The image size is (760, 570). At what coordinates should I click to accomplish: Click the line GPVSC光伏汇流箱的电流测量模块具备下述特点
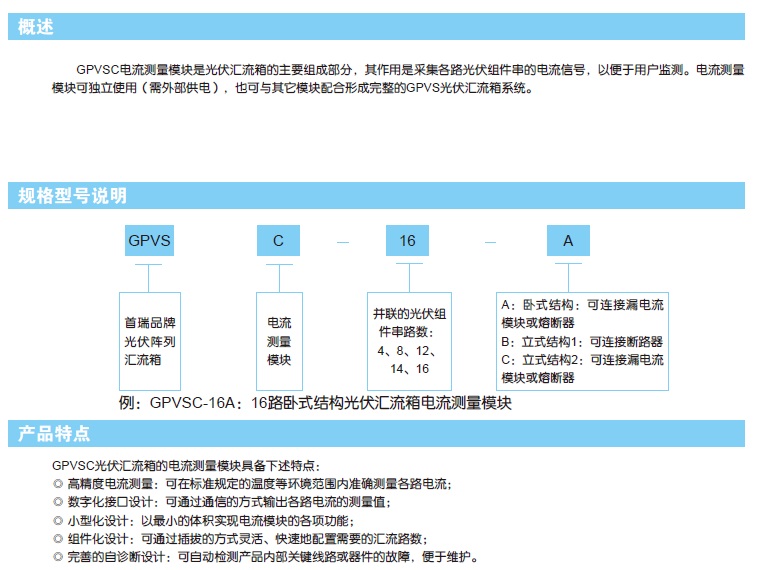click(186, 466)
